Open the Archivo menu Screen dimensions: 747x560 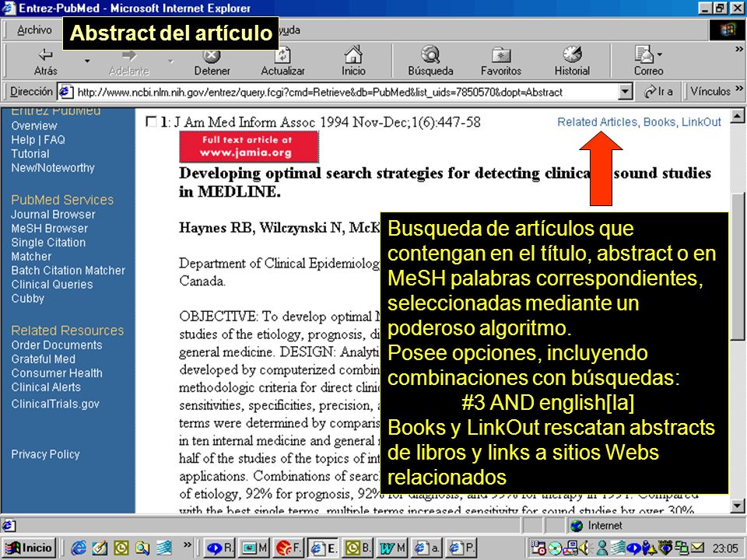click(x=34, y=30)
